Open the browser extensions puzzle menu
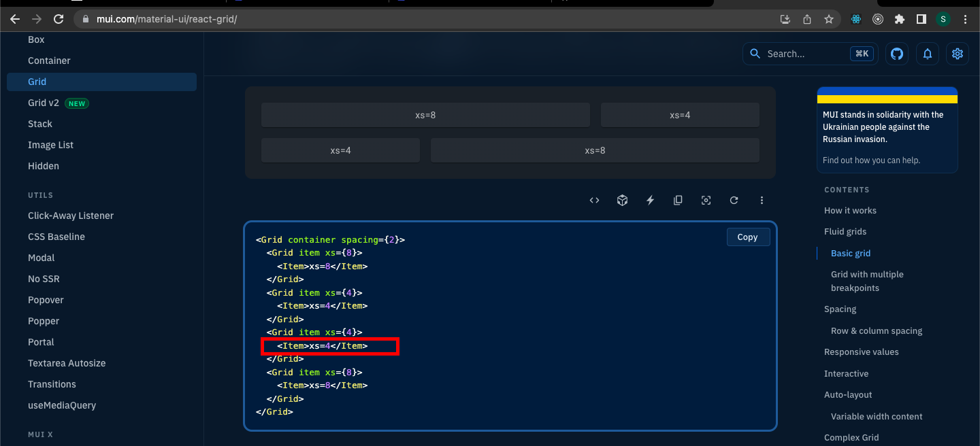This screenshot has width=980, height=446. 900,19
